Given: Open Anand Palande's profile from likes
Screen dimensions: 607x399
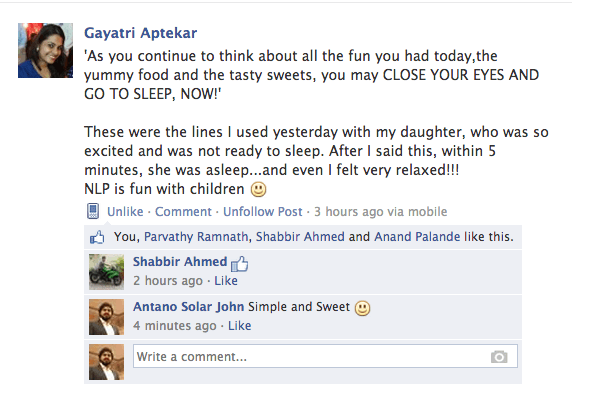Looking at the screenshot, I should tap(417, 236).
